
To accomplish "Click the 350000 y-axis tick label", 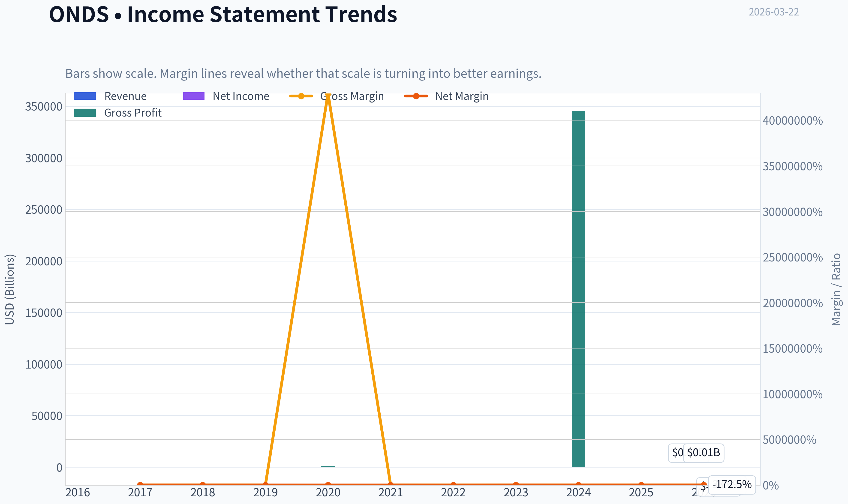I will 44,107.
